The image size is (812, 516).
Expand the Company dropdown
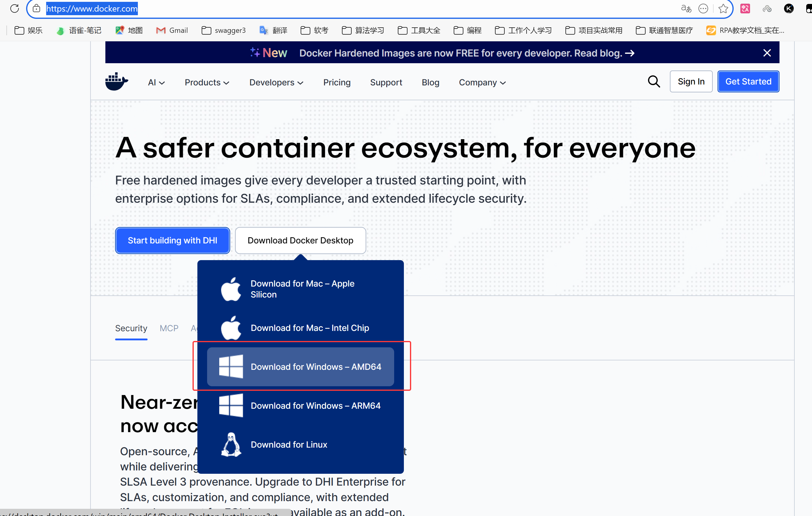tap(482, 82)
